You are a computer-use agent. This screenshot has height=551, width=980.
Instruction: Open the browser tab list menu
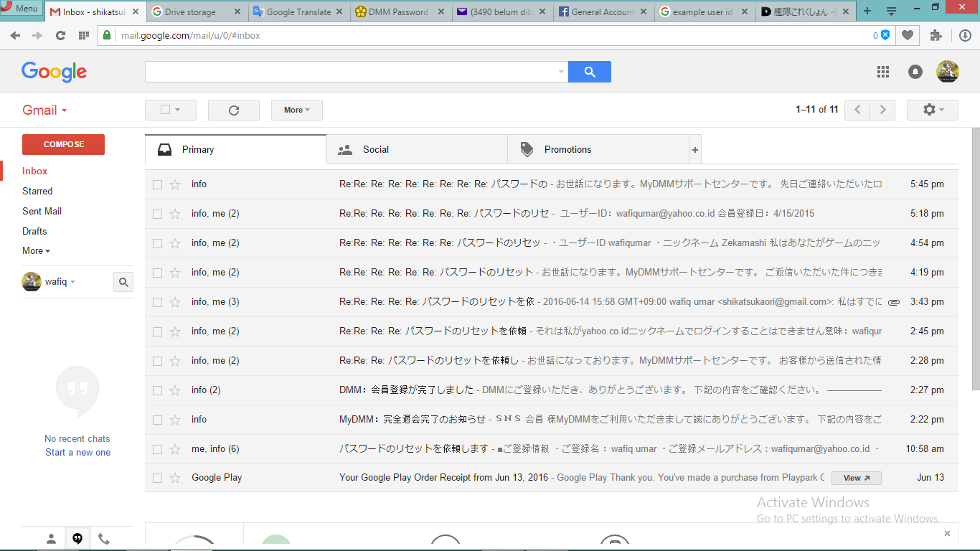(x=891, y=11)
